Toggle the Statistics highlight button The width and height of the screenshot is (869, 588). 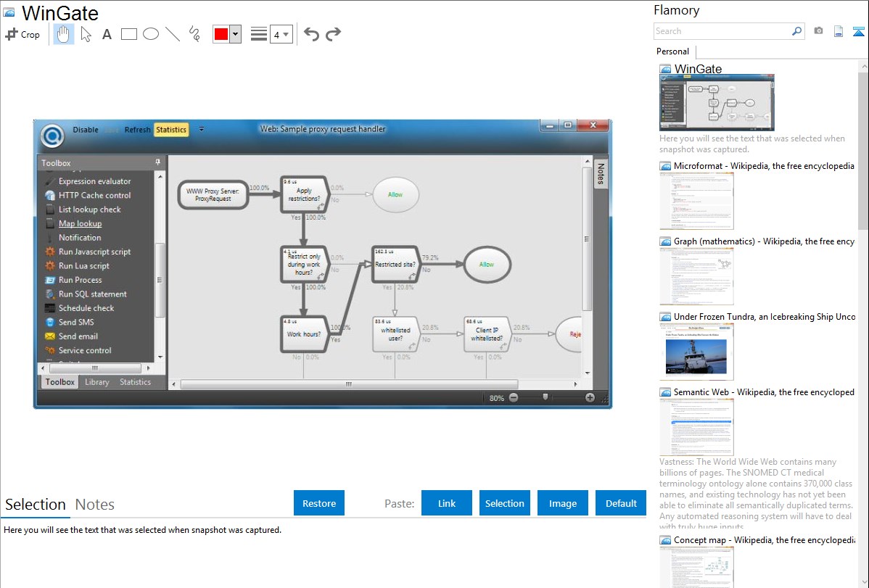point(171,130)
